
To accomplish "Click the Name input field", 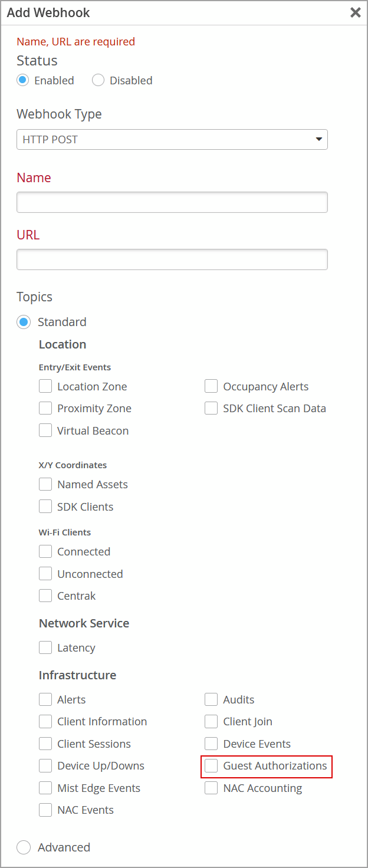I will coord(172,202).
